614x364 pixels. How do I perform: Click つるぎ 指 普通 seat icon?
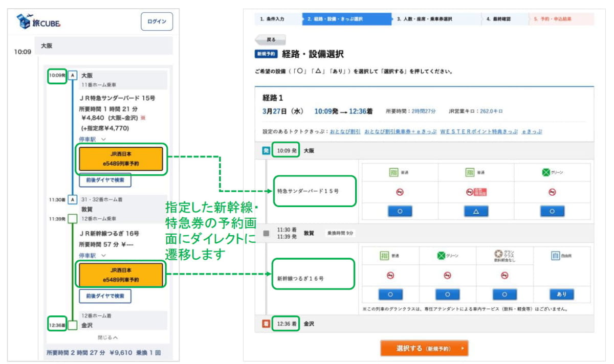click(384, 256)
